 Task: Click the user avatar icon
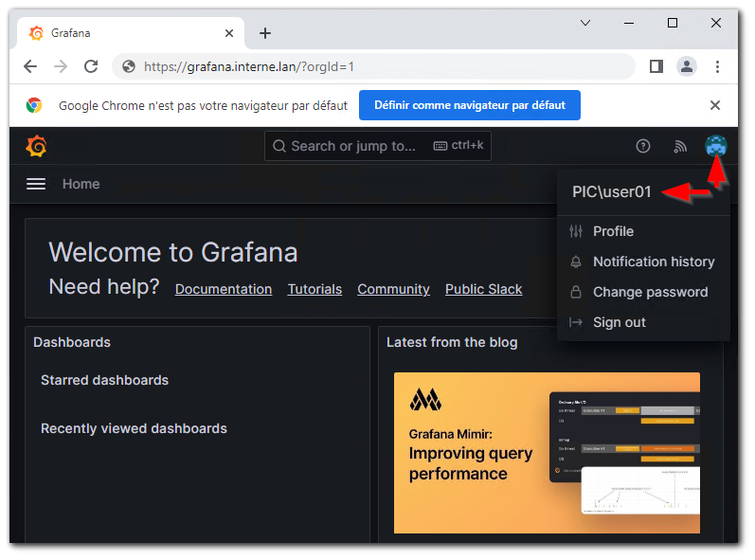click(716, 146)
